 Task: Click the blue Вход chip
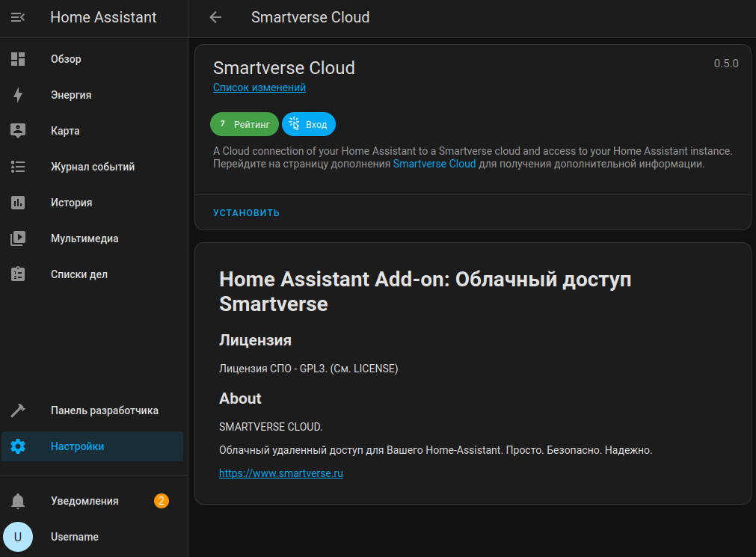click(x=309, y=124)
